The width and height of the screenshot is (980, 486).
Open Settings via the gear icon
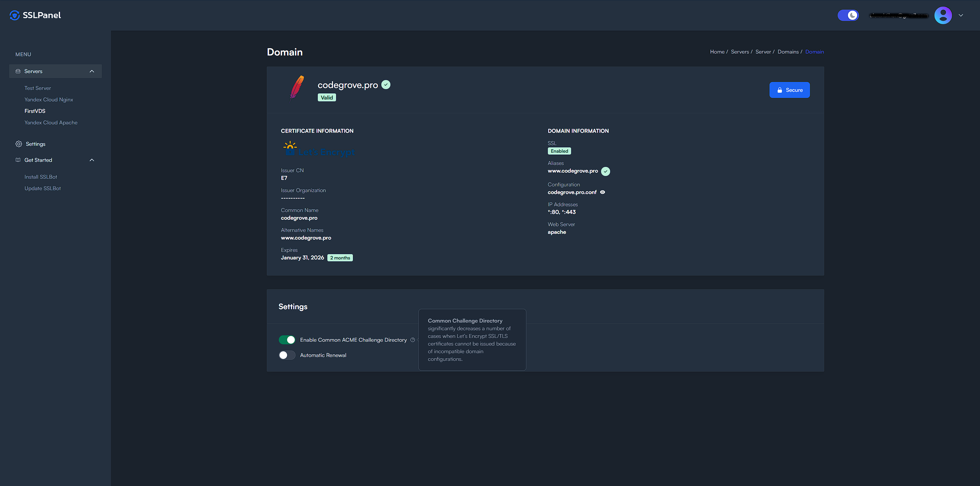pyautogui.click(x=18, y=144)
